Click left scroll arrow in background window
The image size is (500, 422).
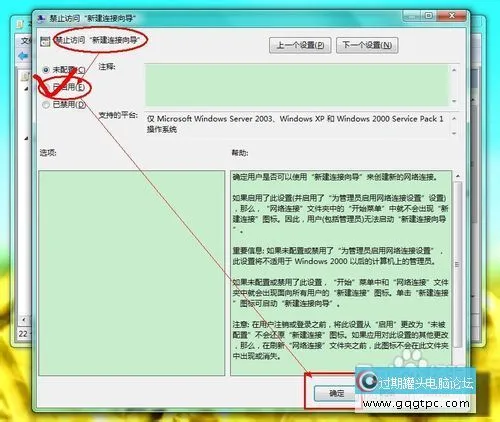coord(24,320)
